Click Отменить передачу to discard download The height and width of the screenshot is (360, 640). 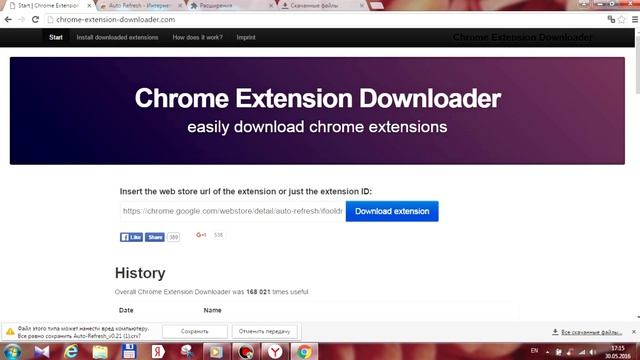264,331
